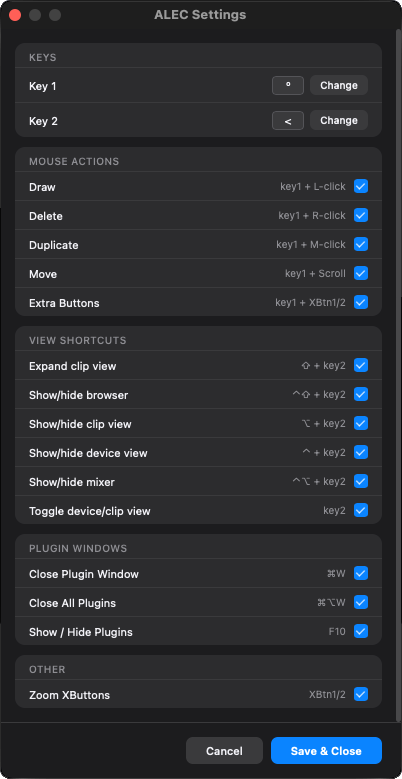
Task: Uncheck Expand clip view shortcut
Action: [361, 366]
